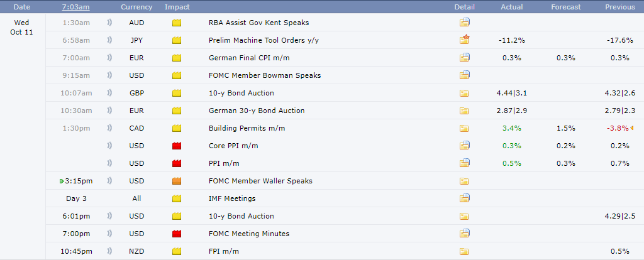Open the IMF Meetings event name
The height and width of the screenshot is (260, 644).
click(x=232, y=198)
